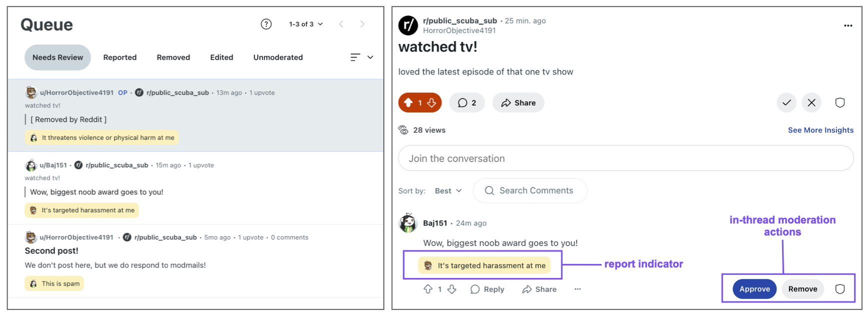Click the post's remove X icon

click(x=812, y=102)
